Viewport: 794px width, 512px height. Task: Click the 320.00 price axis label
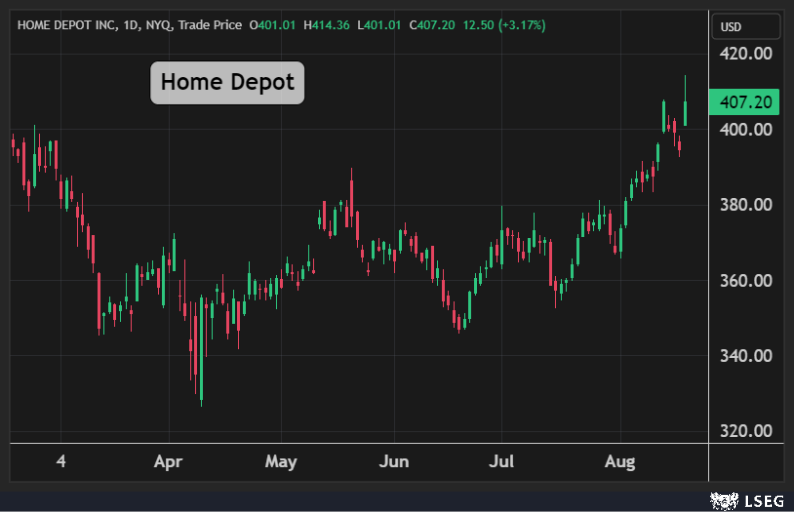point(745,431)
